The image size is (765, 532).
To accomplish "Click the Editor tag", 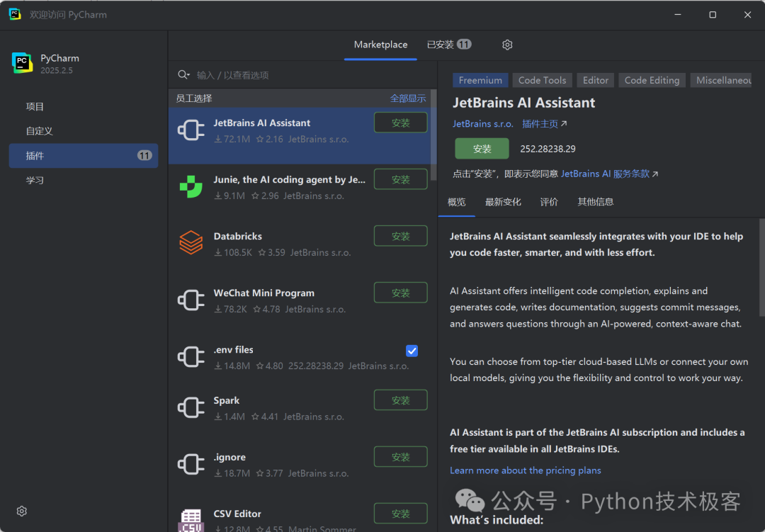I will click(595, 80).
